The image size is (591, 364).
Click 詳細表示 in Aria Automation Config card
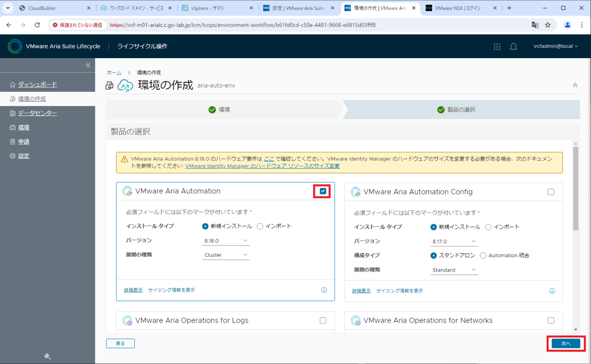pyautogui.click(x=361, y=291)
